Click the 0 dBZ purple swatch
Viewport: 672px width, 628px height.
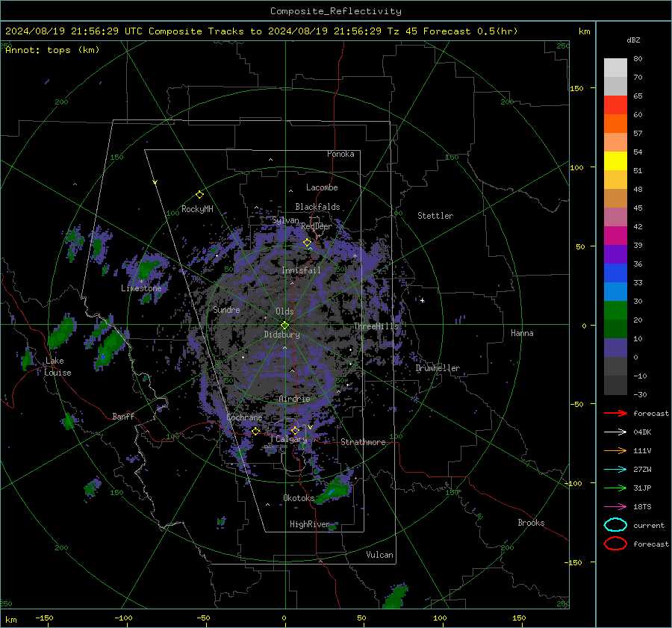tap(615, 348)
